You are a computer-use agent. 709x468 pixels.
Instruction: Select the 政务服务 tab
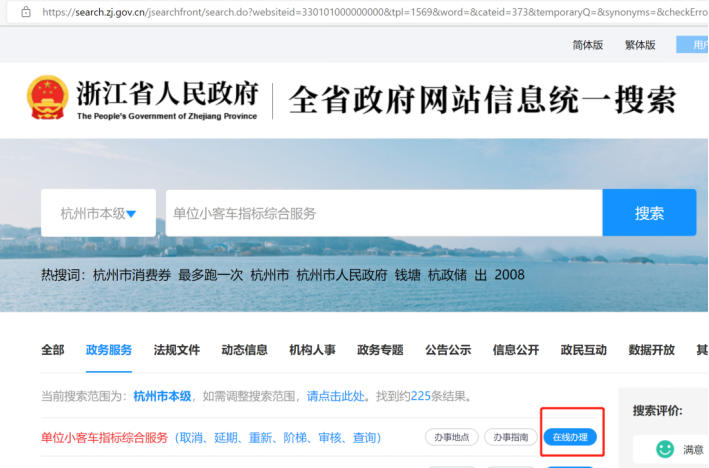click(x=109, y=350)
